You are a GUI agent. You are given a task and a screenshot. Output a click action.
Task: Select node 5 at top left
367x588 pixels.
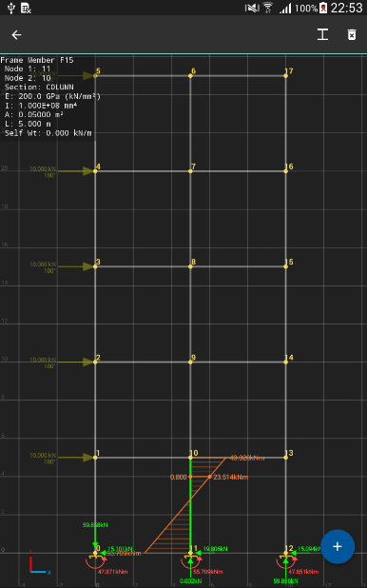tap(95, 75)
